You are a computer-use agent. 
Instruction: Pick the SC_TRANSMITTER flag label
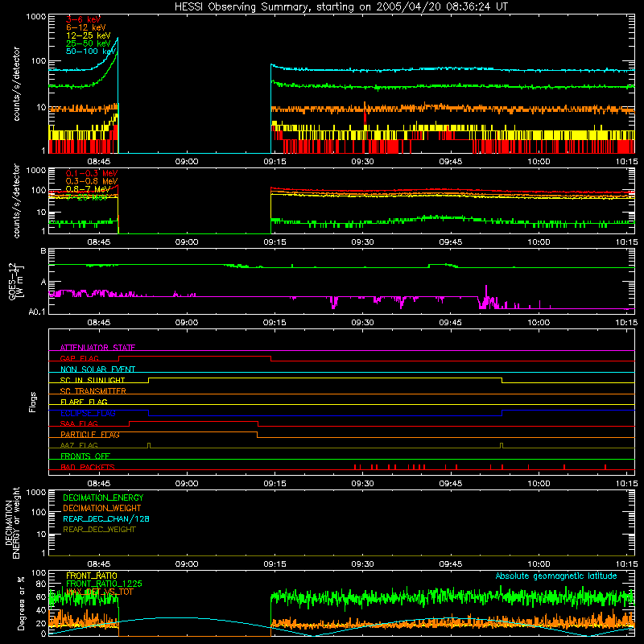93,390
